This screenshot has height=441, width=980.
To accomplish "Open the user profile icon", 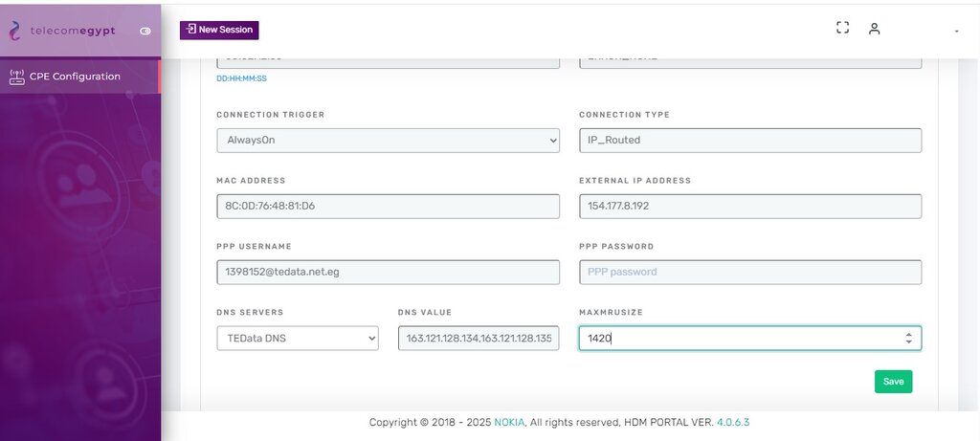I will 875,28.
